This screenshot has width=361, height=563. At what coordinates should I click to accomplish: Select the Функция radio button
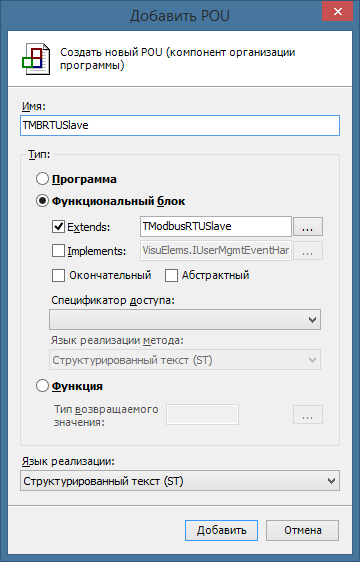point(42,386)
